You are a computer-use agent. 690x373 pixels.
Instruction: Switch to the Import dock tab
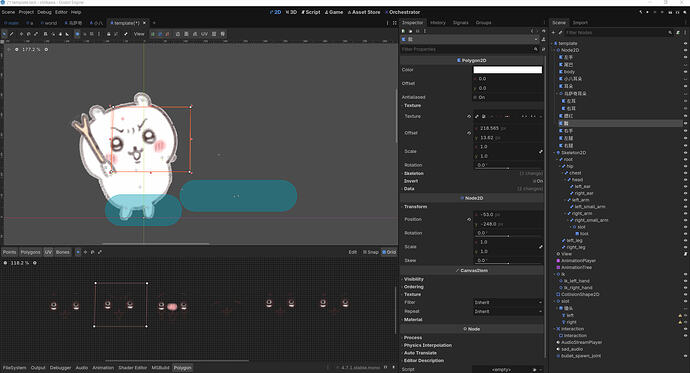580,22
